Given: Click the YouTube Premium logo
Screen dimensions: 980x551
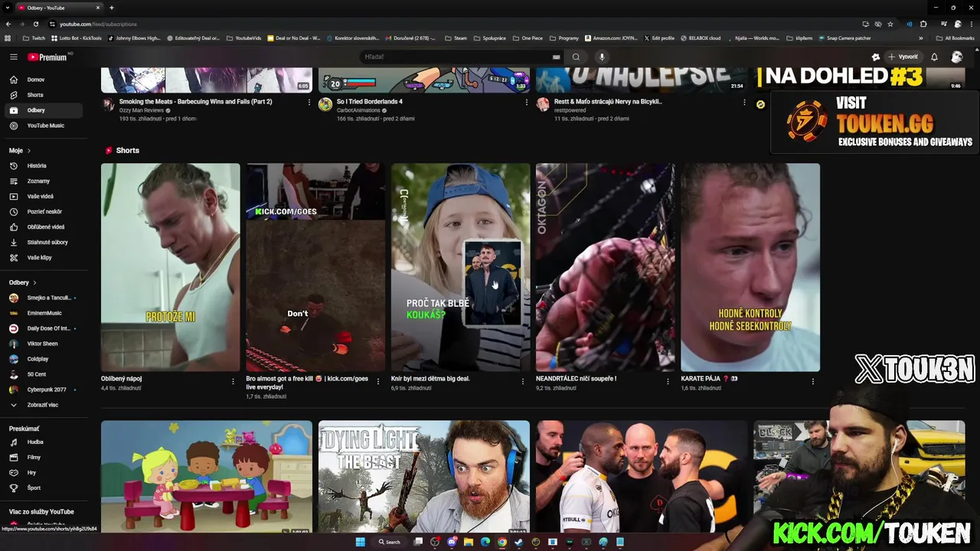Looking at the screenshot, I should point(47,57).
